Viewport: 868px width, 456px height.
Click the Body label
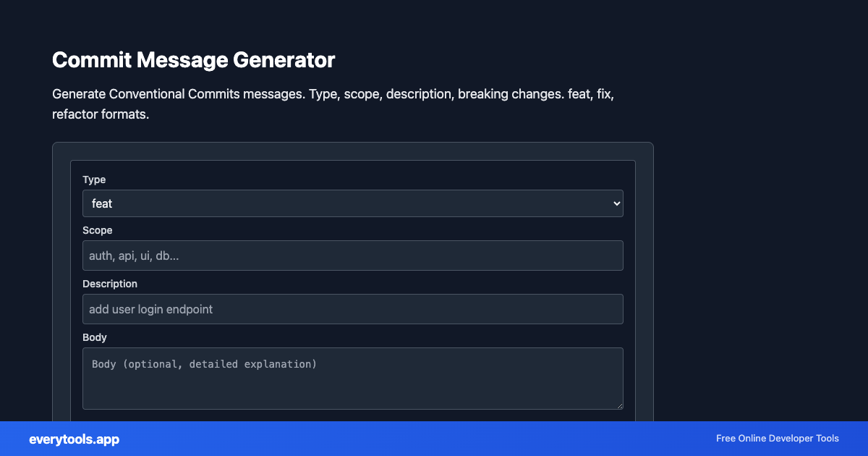tap(94, 337)
